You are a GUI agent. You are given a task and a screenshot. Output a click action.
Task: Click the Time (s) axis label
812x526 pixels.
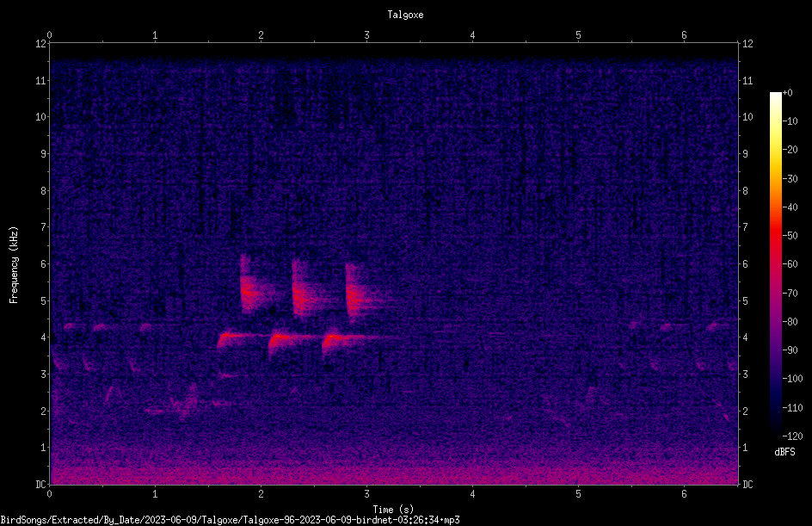(393, 510)
